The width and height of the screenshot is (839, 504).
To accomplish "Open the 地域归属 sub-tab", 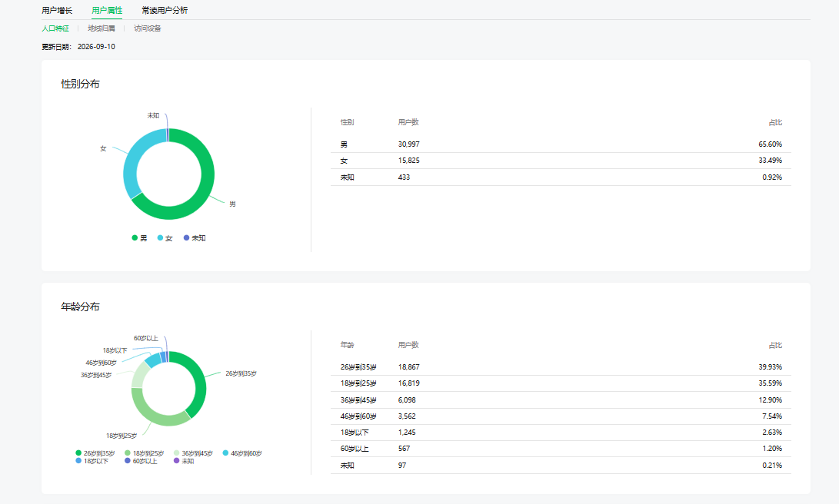I will (102, 28).
